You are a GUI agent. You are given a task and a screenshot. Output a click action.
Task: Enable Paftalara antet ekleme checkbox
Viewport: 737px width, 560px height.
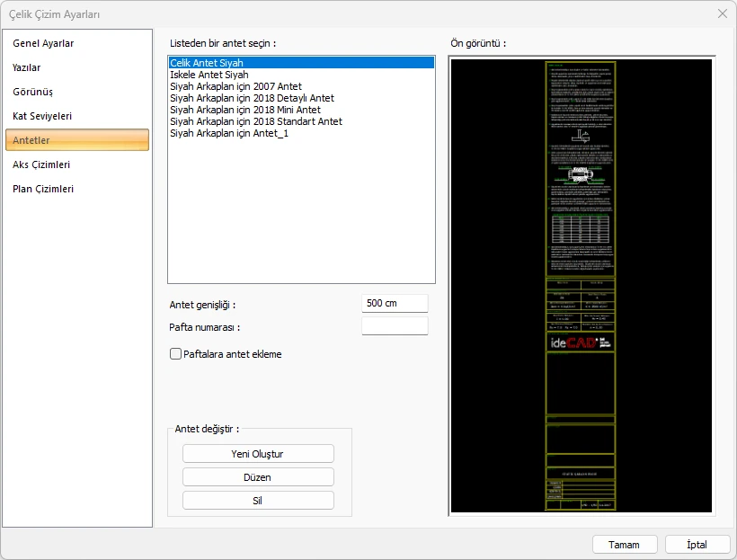coord(176,354)
